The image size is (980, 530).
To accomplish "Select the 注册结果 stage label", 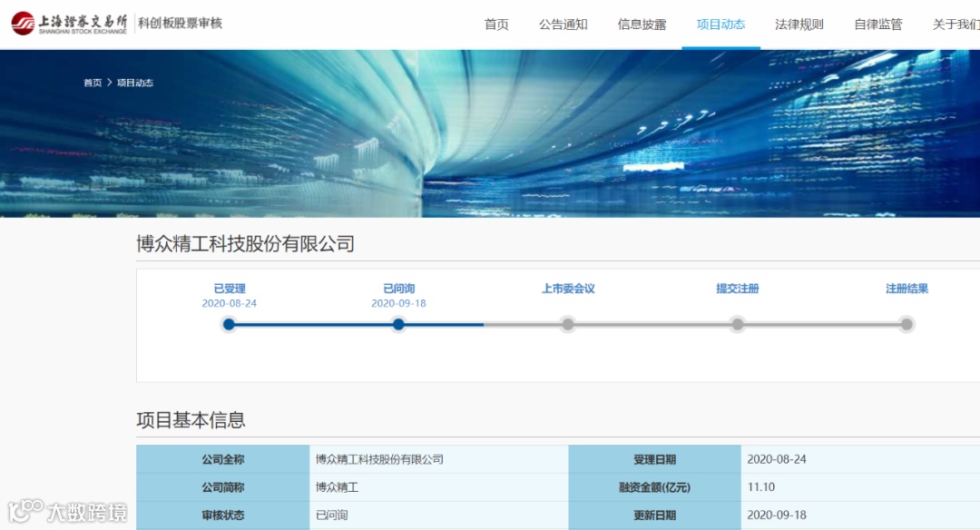I will pyautogui.click(x=906, y=289).
